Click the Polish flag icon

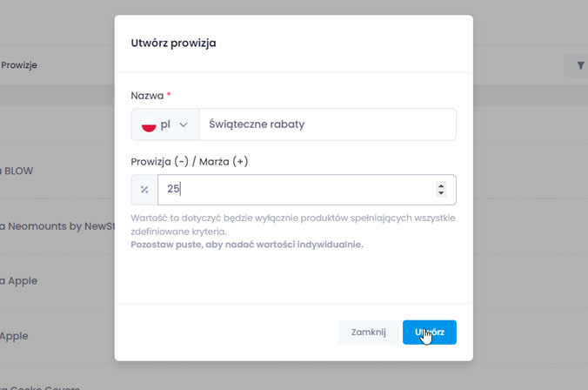149,124
